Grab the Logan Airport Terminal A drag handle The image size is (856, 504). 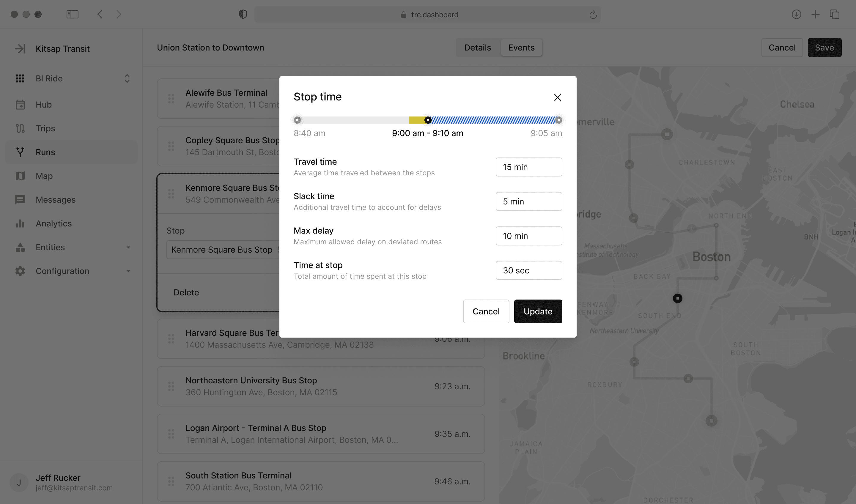tap(171, 434)
